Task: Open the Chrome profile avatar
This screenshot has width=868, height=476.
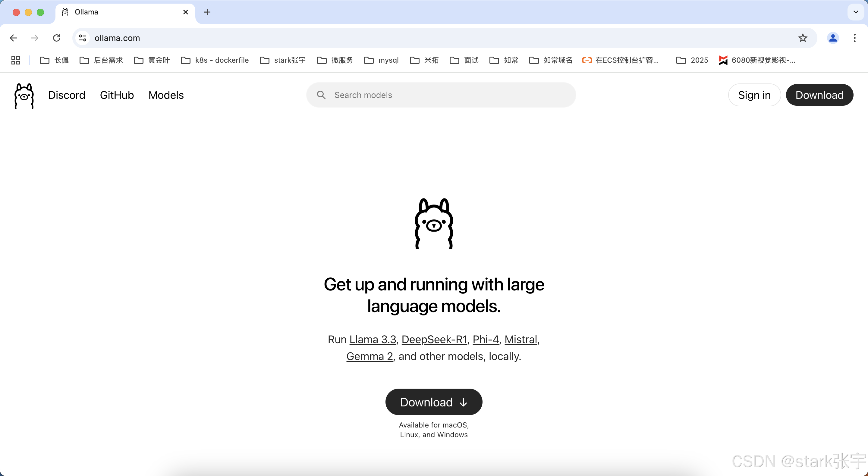Action: [833, 38]
